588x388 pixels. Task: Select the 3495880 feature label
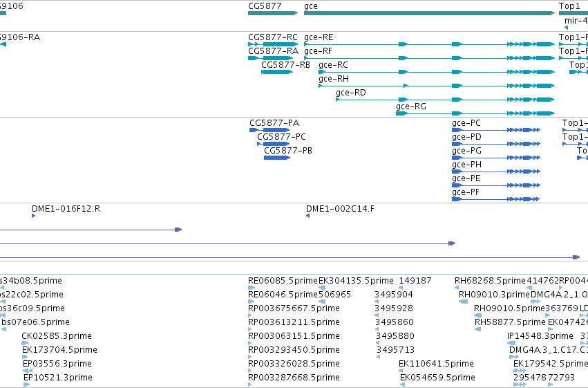point(395,336)
